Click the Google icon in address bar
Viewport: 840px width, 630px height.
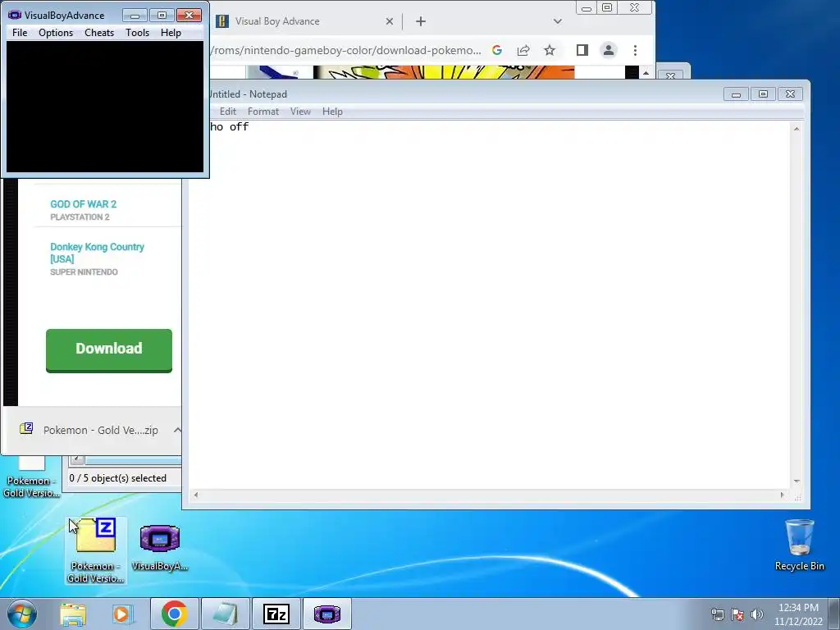[x=497, y=50]
